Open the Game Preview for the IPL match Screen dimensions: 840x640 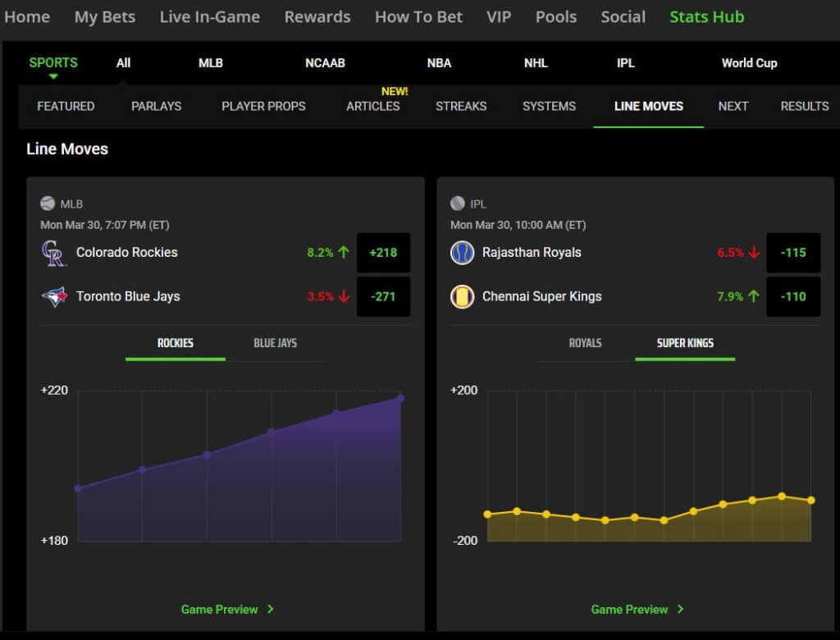tap(639, 609)
